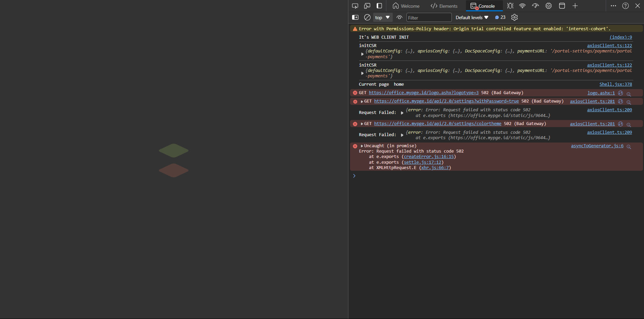Toggle the console sidebar panel
Screen dimensions: 644x319
click(355, 17)
